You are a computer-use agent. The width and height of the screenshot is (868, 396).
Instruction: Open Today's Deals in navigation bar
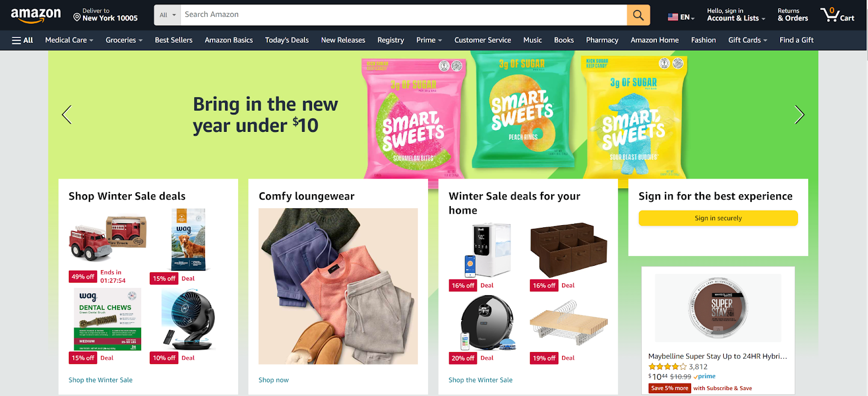(286, 40)
